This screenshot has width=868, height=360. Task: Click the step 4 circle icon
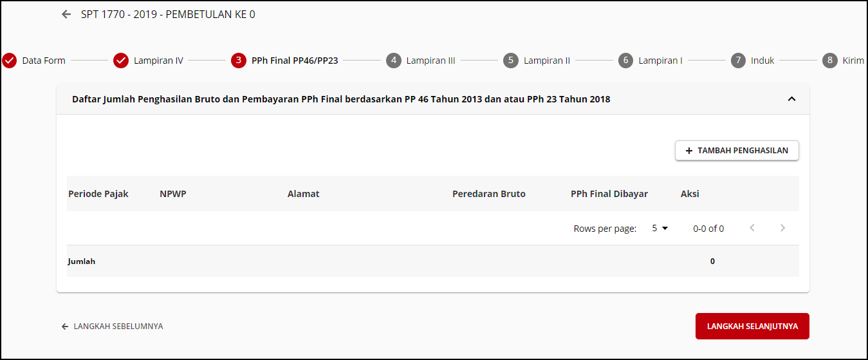tap(393, 61)
